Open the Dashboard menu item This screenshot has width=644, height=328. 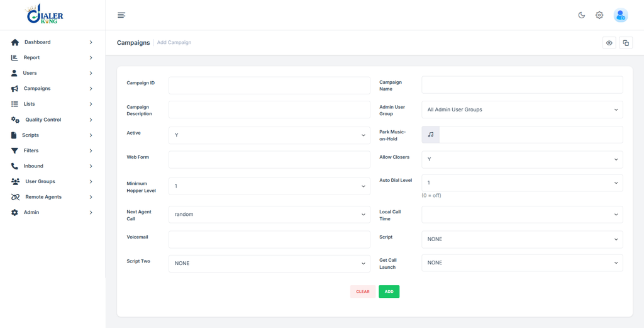(x=53, y=42)
